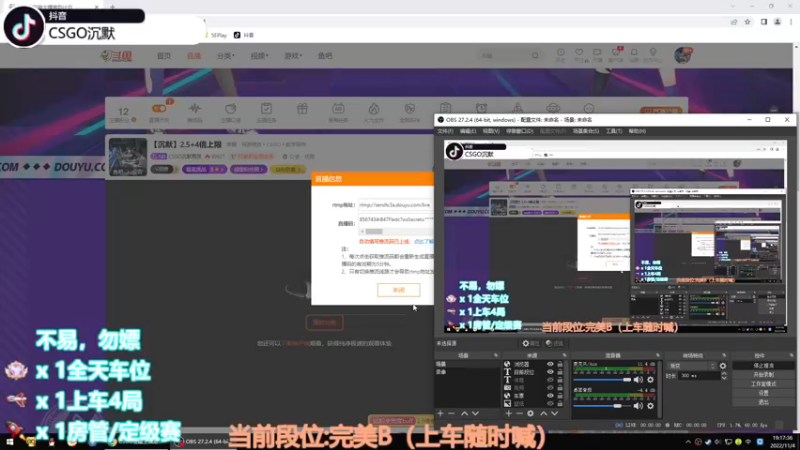Move scene down arrow in Scenes panel
This screenshot has height=450, width=800.
[476, 413]
